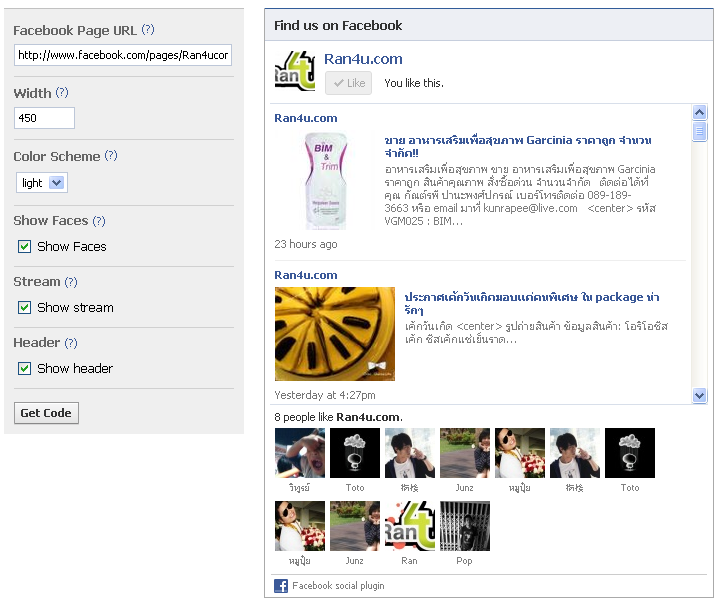Click the BIM & Trim product thumbnail
This screenshot has width=718, height=602.
point(326,181)
